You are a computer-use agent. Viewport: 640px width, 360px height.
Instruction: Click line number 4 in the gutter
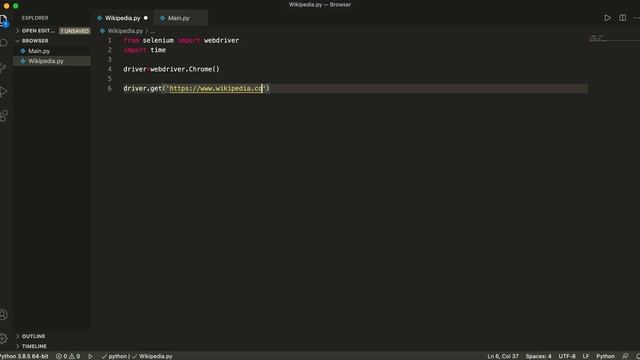[x=109, y=69]
